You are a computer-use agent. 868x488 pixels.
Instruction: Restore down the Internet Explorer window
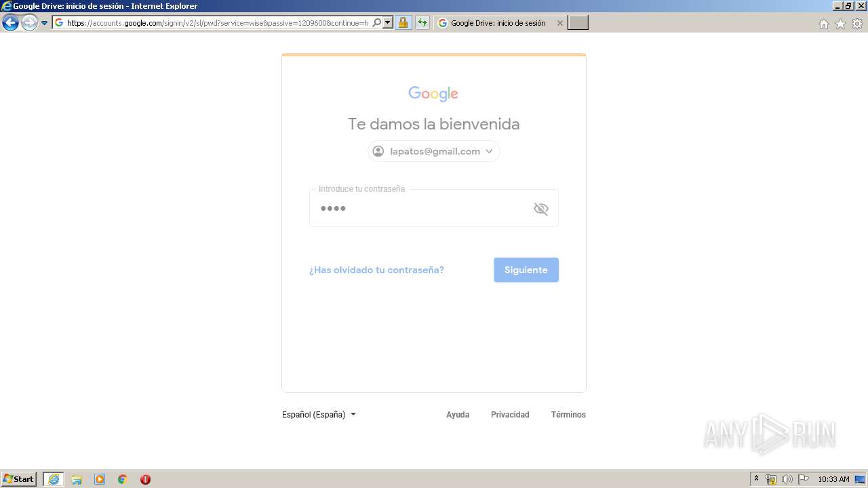pos(848,6)
